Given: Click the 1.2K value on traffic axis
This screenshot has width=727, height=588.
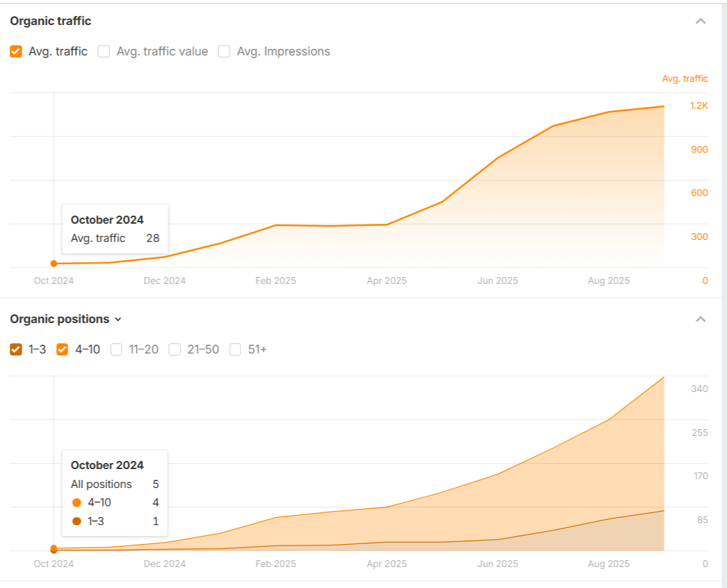Looking at the screenshot, I should 699,105.
